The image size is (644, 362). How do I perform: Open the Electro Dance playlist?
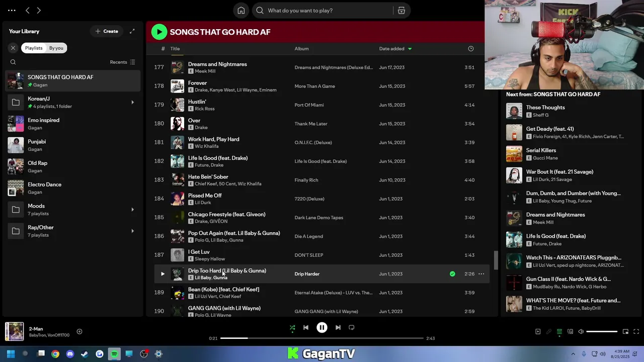[x=73, y=188]
